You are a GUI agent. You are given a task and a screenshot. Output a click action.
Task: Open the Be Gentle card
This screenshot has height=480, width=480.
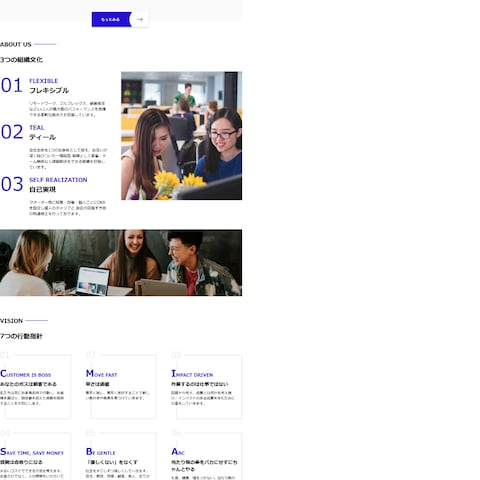click(x=121, y=456)
